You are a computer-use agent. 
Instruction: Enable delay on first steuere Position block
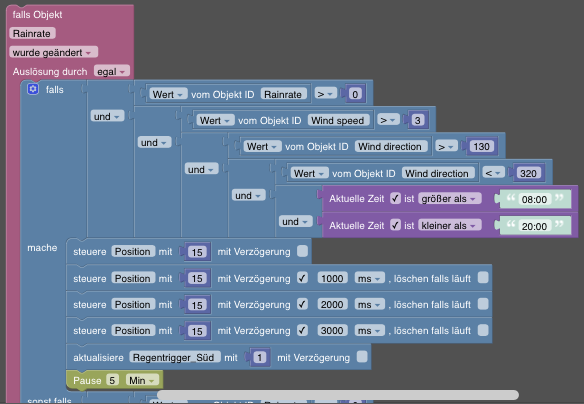tap(302, 251)
